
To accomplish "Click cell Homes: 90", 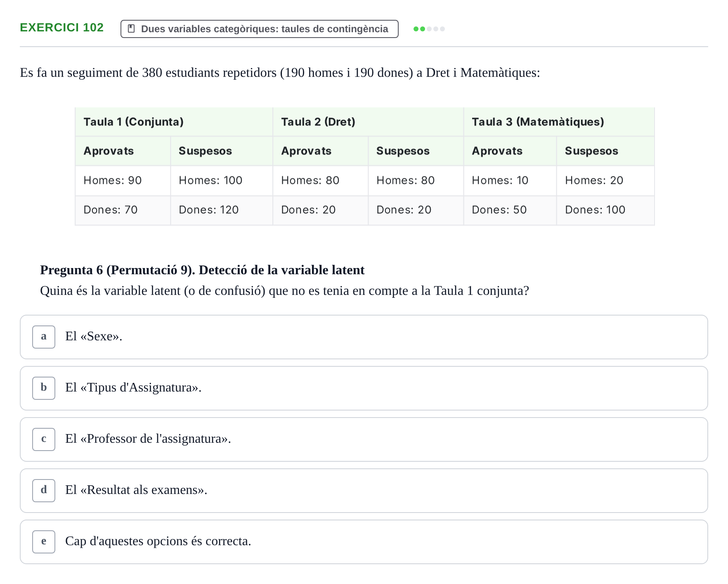I will pos(123,180).
